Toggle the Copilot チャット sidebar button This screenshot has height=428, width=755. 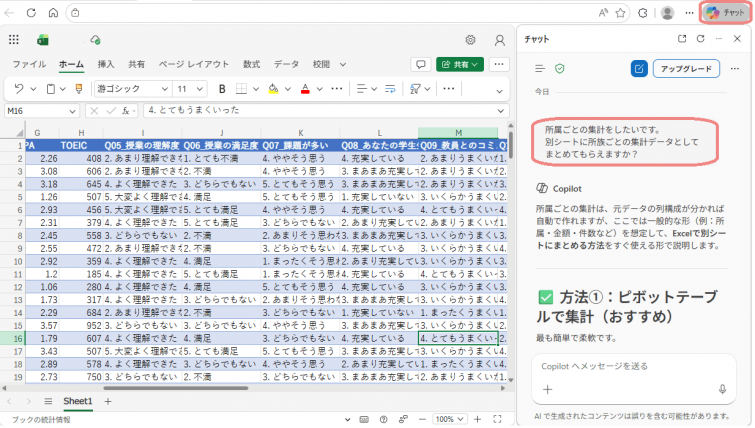[726, 13]
